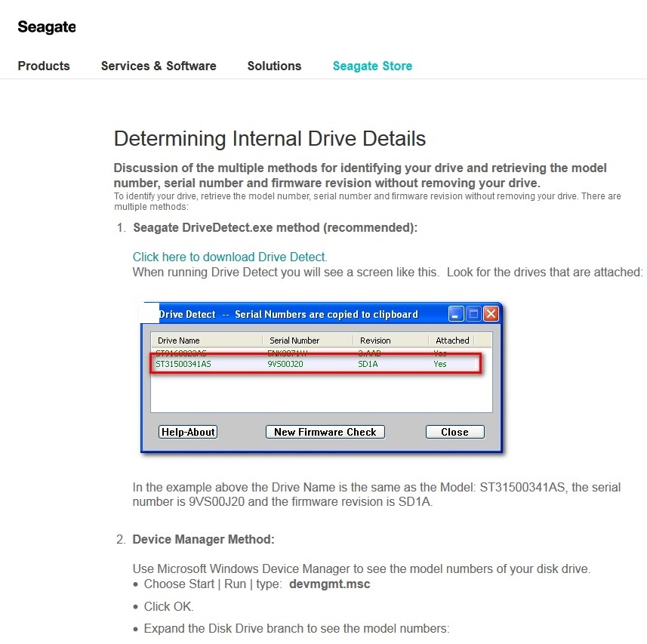Click the Seagate DriveDetect.exe method heading
The image size is (647, 644).
(x=276, y=228)
